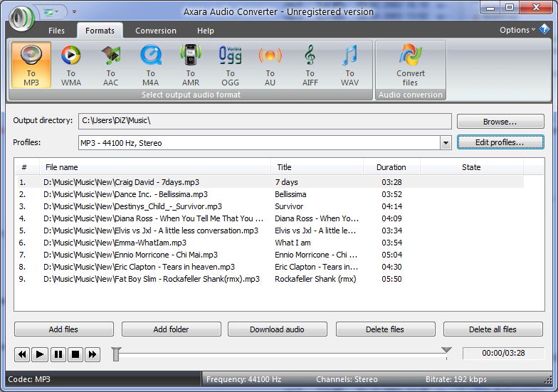Screen dimensions: 558x392
Task: Click the Add folder button
Action: coord(171,329)
